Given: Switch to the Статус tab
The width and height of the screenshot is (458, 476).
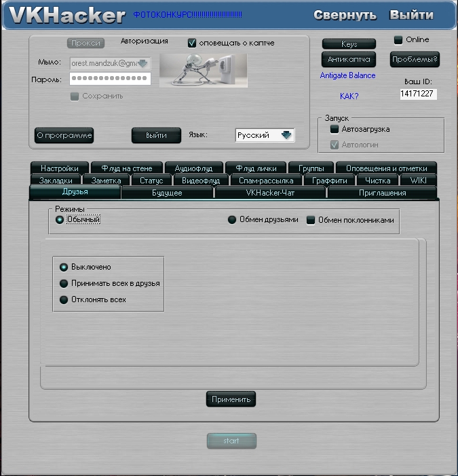Looking at the screenshot, I should click(151, 181).
